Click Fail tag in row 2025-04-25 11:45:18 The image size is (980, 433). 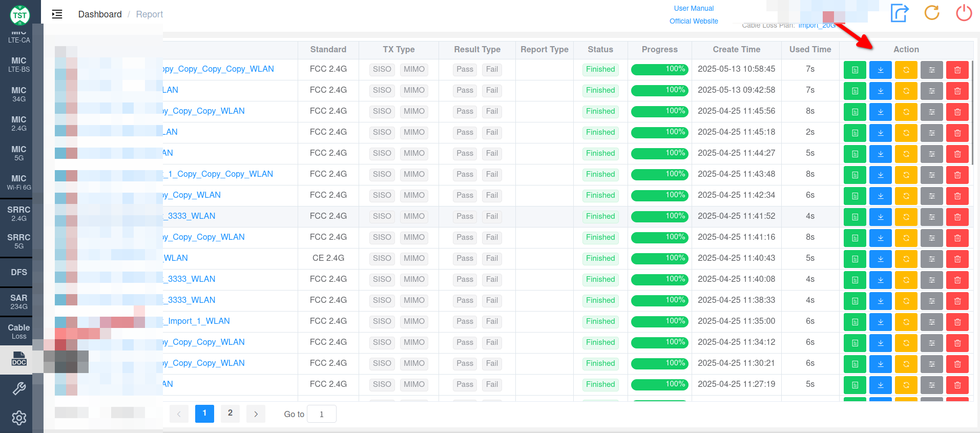click(492, 132)
